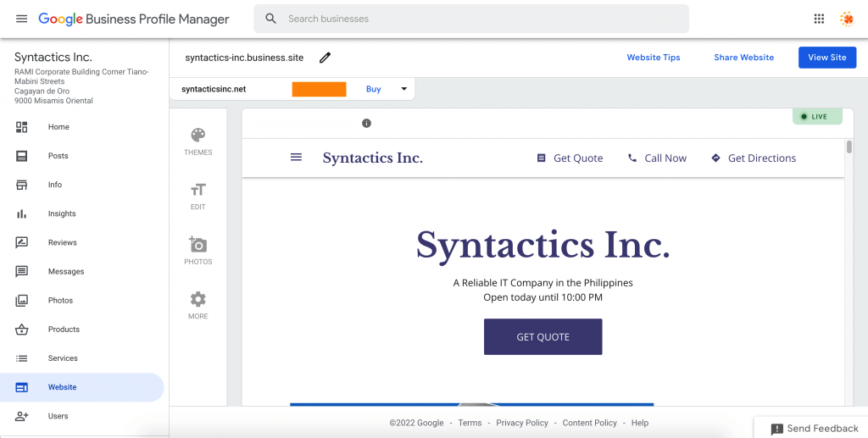Screen dimensions: 868x438
Task: Open the main hamburger menu
Action: 21,19
